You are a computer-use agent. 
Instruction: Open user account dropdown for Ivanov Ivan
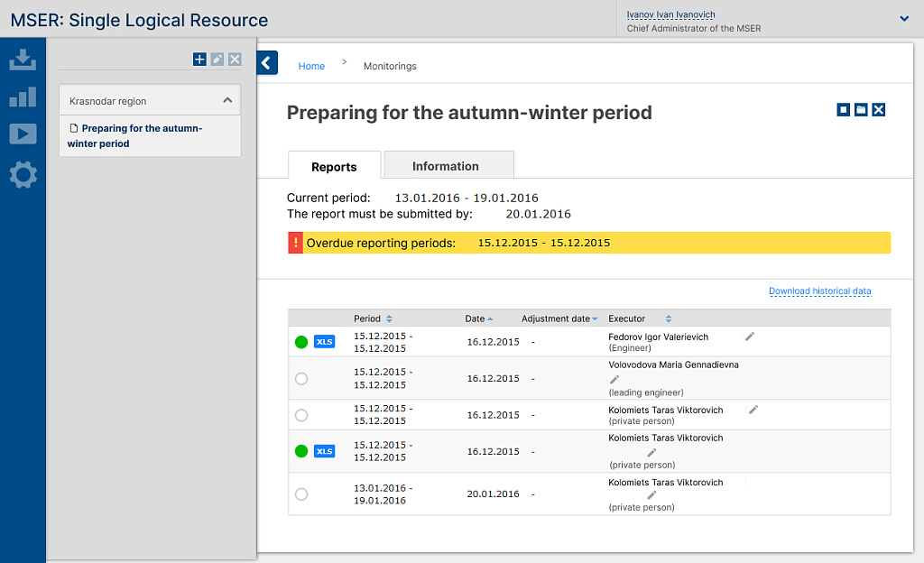point(904,18)
